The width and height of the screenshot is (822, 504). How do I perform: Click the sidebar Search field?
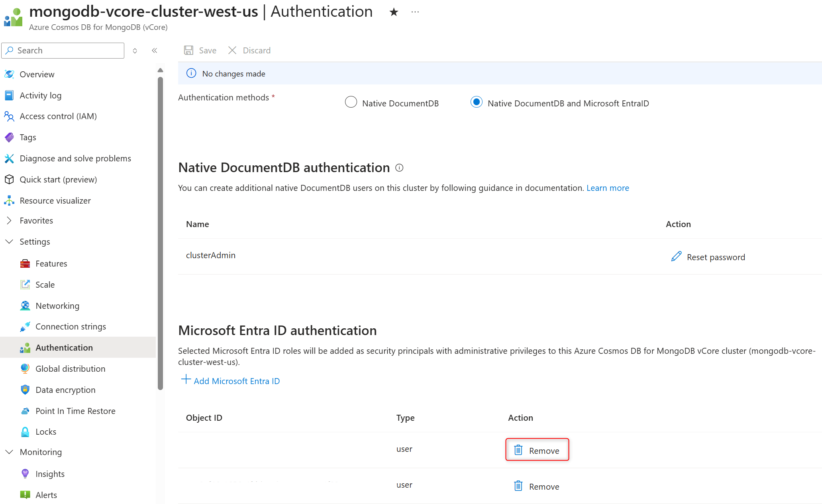[x=63, y=50]
